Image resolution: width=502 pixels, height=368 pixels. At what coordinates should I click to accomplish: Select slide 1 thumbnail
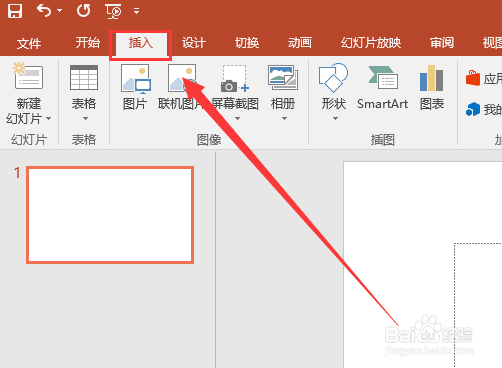[110, 215]
